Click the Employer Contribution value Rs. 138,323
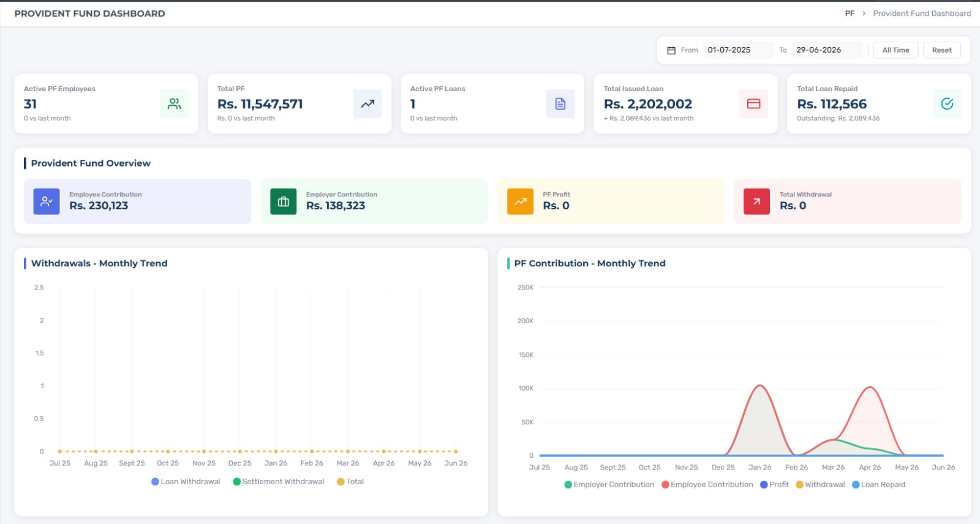Viewport: 980px width, 524px height. [x=336, y=206]
